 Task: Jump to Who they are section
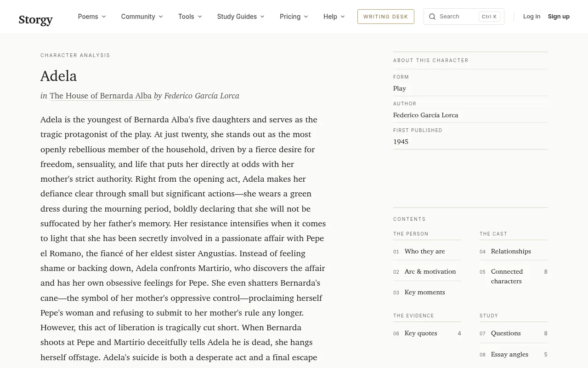pyautogui.click(x=427, y=251)
